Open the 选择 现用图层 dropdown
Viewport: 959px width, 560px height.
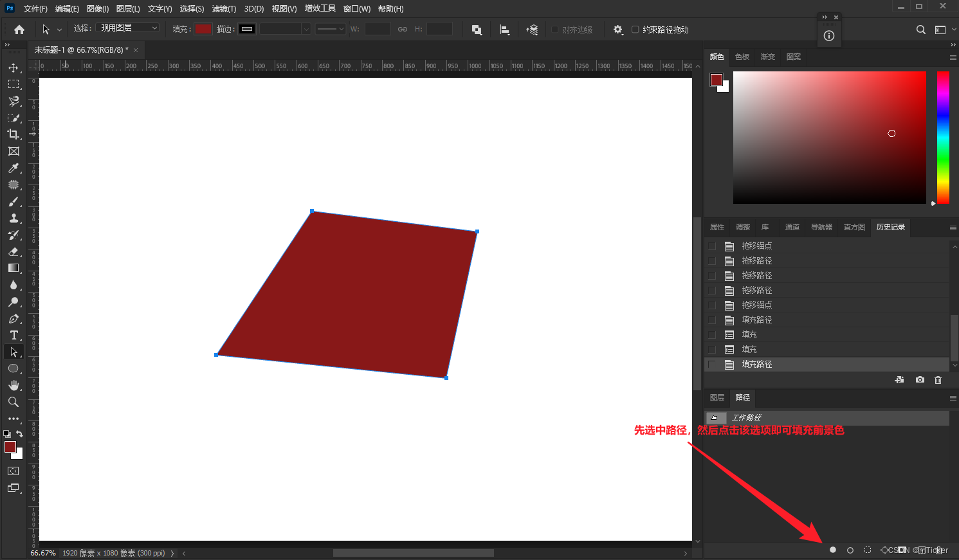127,28
